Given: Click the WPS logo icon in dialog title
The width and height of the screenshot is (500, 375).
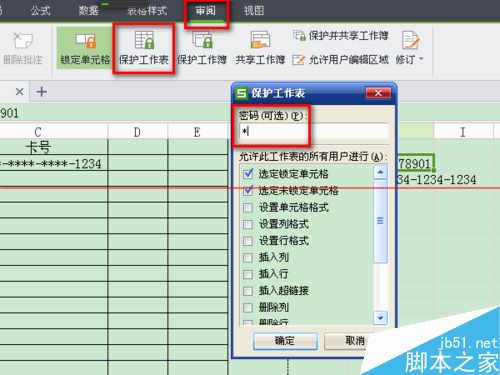Looking at the screenshot, I should pyautogui.click(x=242, y=93).
